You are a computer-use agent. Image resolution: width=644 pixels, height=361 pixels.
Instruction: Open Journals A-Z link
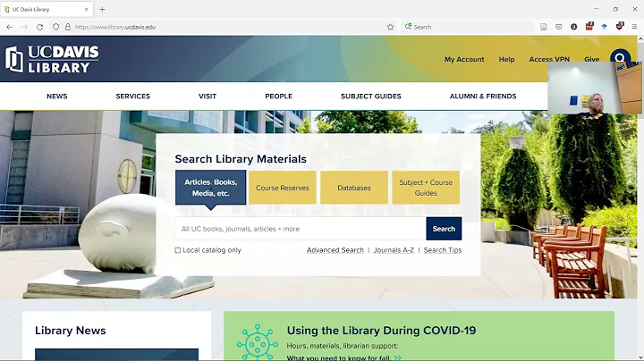point(394,250)
